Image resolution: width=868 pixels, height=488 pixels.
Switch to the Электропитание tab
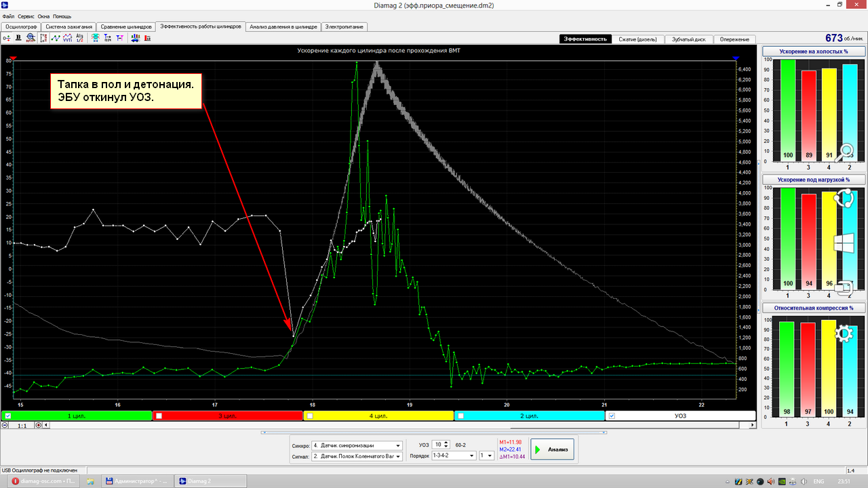click(x=344, y=27)
